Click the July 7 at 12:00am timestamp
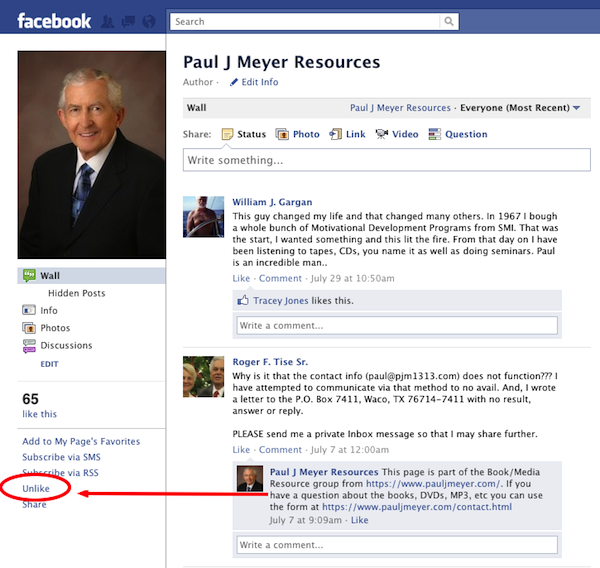Screen dimensions: 600x568 [350, 450]
